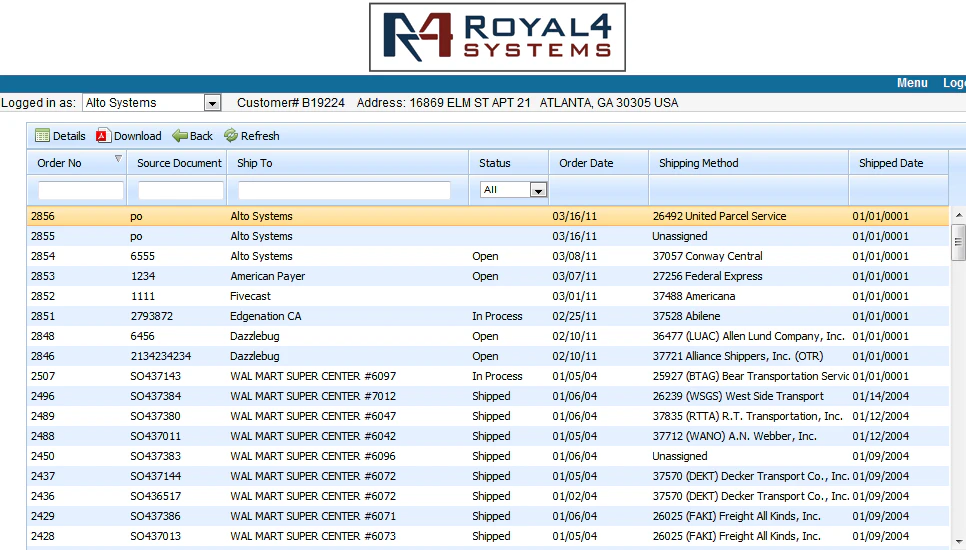Click WAL MART SUPER CENTER #6073
Viewport: 966px width, 550px height.
point(313,536)
